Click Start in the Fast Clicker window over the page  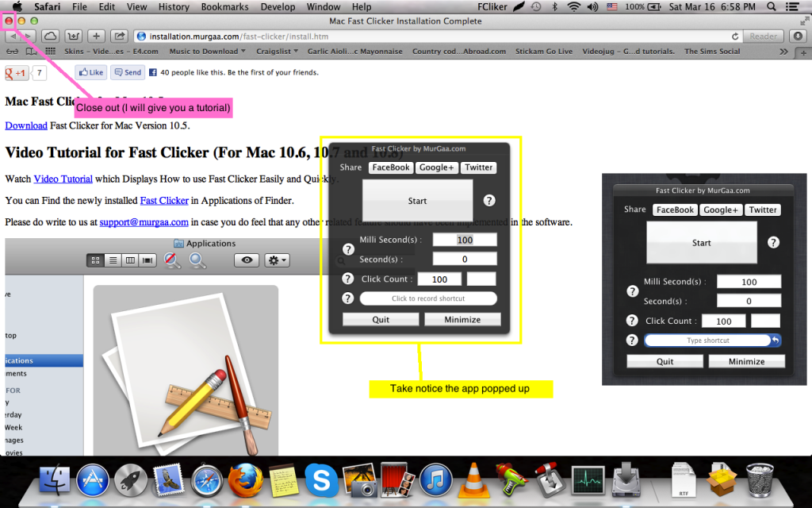point(417,201)
